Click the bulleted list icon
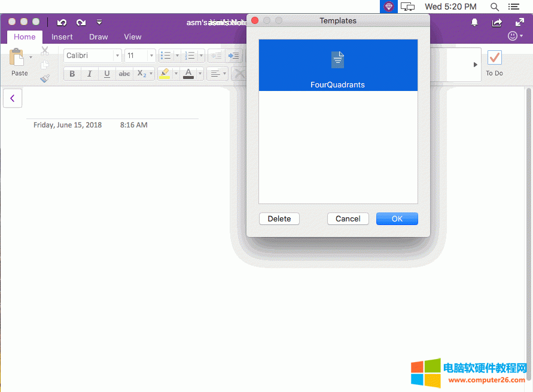 [x=166, y=56]
